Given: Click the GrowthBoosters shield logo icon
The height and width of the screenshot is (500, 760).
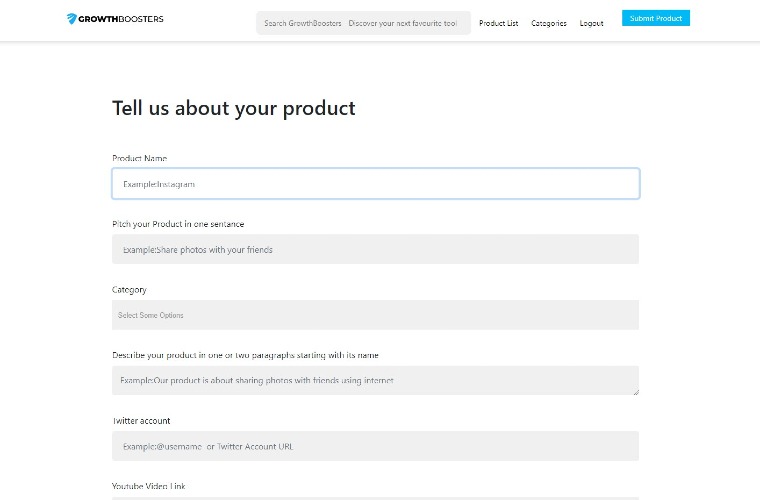Looking at the screenshot, I should pyautogui.click(x=73, y=19).
